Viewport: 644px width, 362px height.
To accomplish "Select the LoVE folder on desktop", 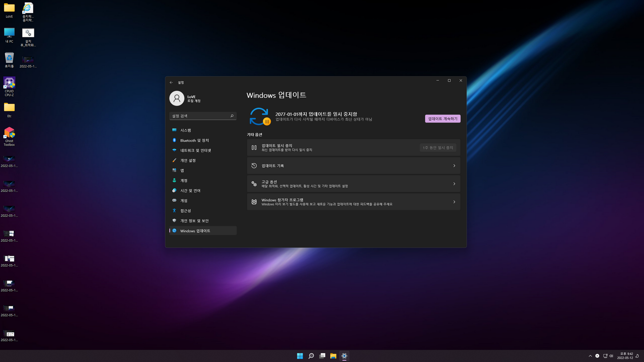I will tap(9, 11).
